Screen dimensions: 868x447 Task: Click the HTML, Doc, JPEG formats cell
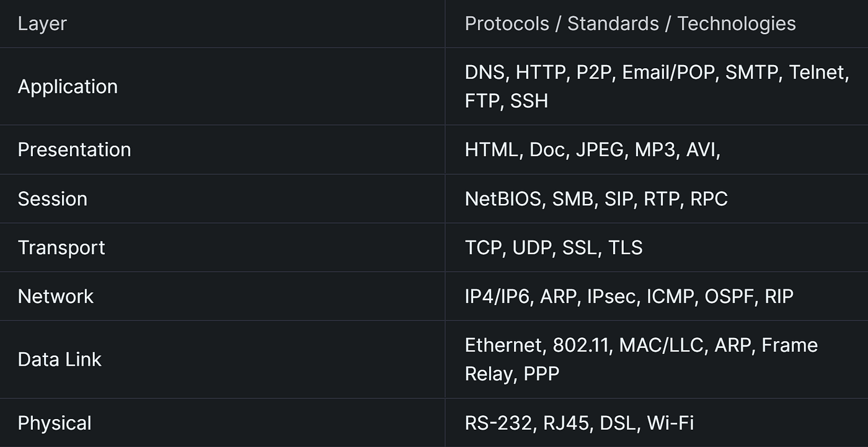click(x=657, y=149)
